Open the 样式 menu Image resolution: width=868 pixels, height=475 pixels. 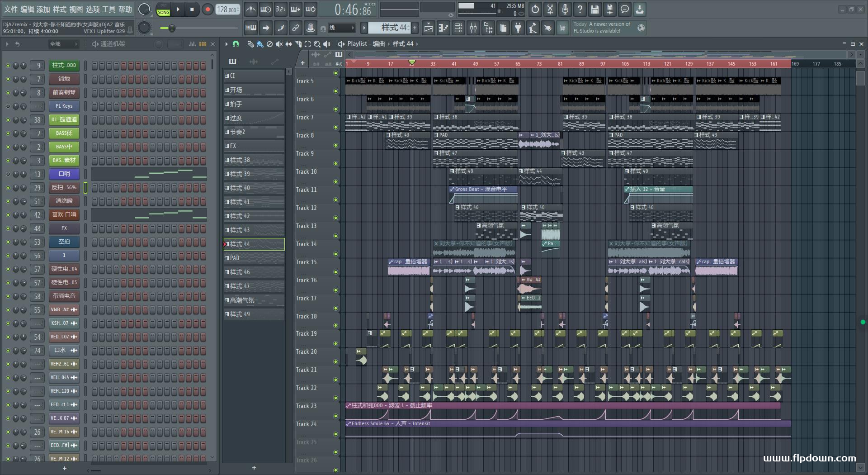tap(59, 9)
